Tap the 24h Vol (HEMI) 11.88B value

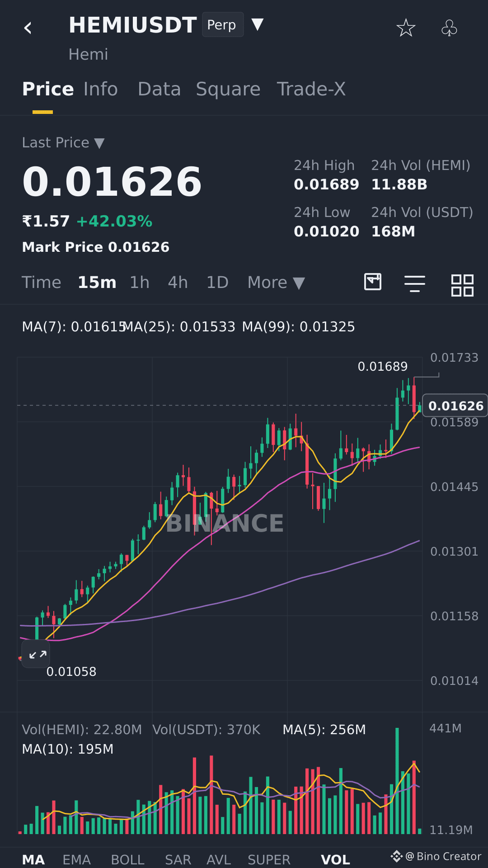click(x=399, y=184)
